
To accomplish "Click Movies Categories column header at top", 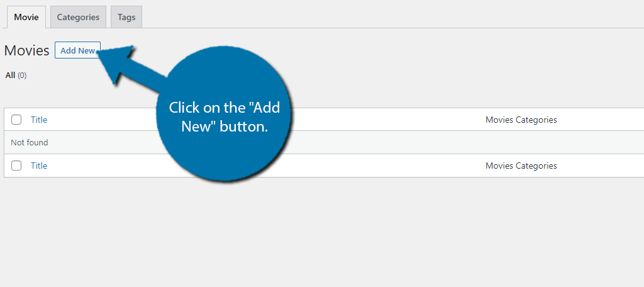I will tap(521, 120).
